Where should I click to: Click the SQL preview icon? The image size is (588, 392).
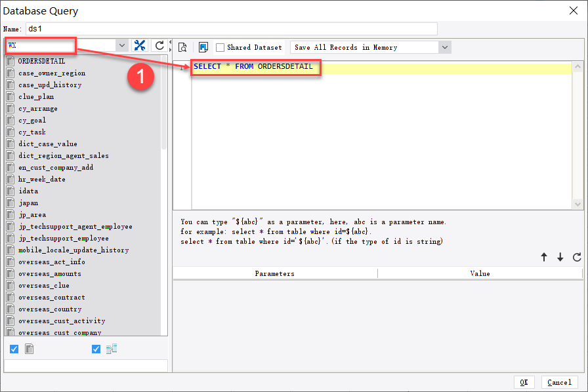182,47
